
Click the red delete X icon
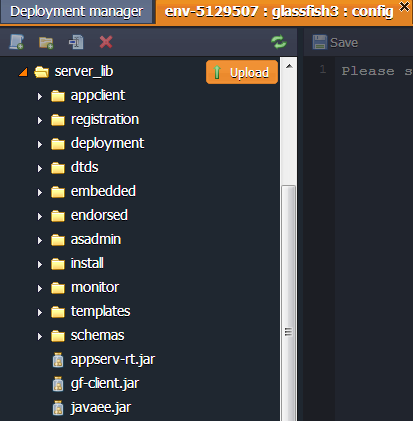click(x=106, y=42)
